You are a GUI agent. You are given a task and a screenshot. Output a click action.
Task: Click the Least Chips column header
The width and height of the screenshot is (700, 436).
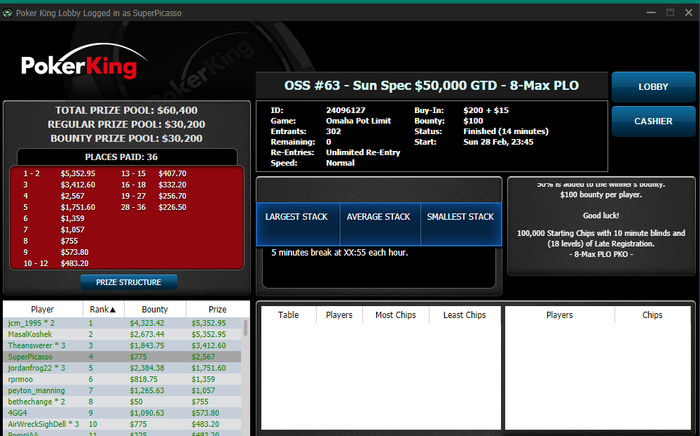(465, 315)
